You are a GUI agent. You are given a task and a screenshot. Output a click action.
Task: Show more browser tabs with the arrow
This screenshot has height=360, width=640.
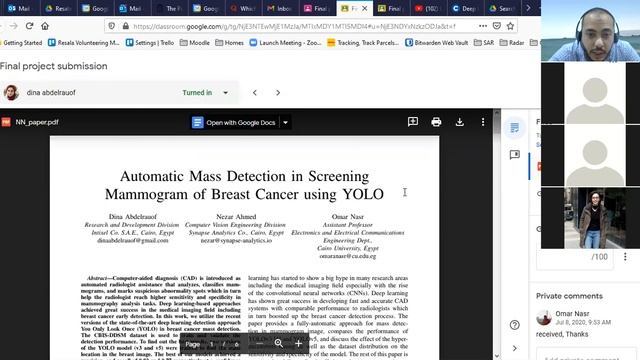528,8
